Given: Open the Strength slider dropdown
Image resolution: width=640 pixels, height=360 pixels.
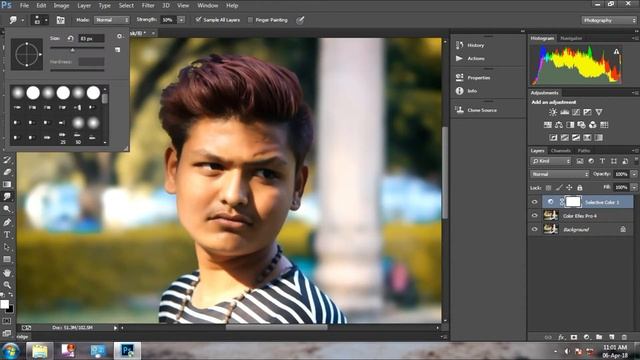Looking at the screenshot, I should point(181,20).
